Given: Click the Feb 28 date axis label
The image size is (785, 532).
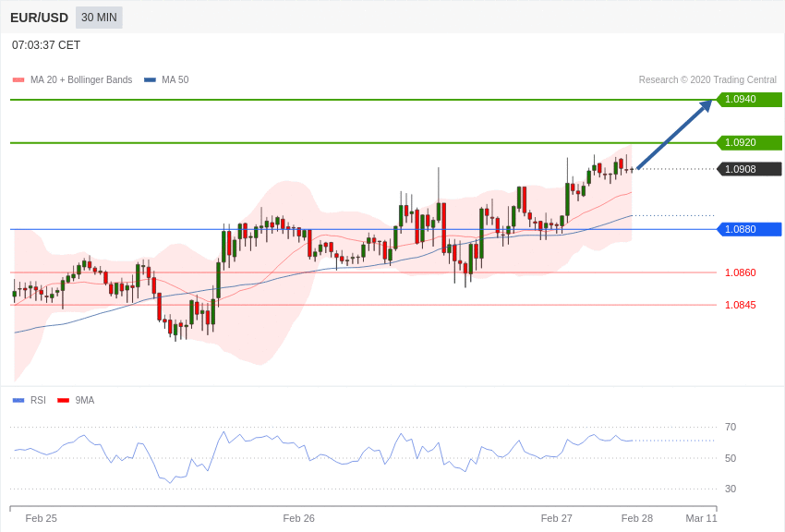Looking at the screenshot, I should [x=637, y=518].
